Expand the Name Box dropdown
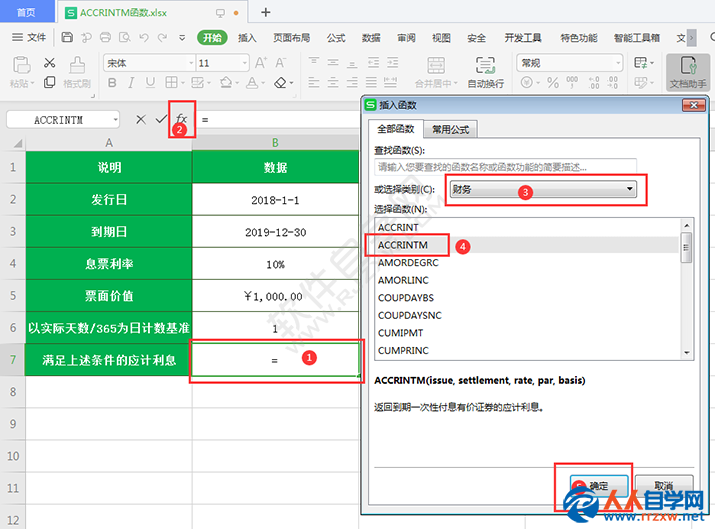Viewport: 715px width, 529px height. [115, 120]
